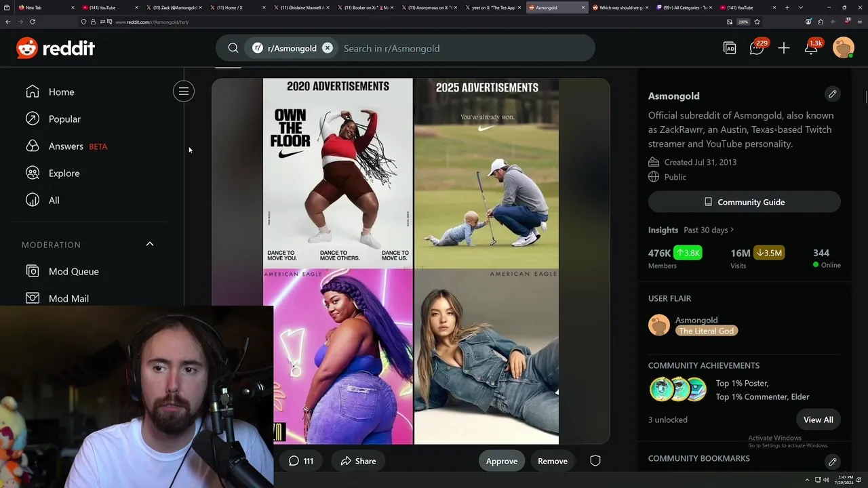
Task: Click the browser back arrow
Action: coord(8,22)
